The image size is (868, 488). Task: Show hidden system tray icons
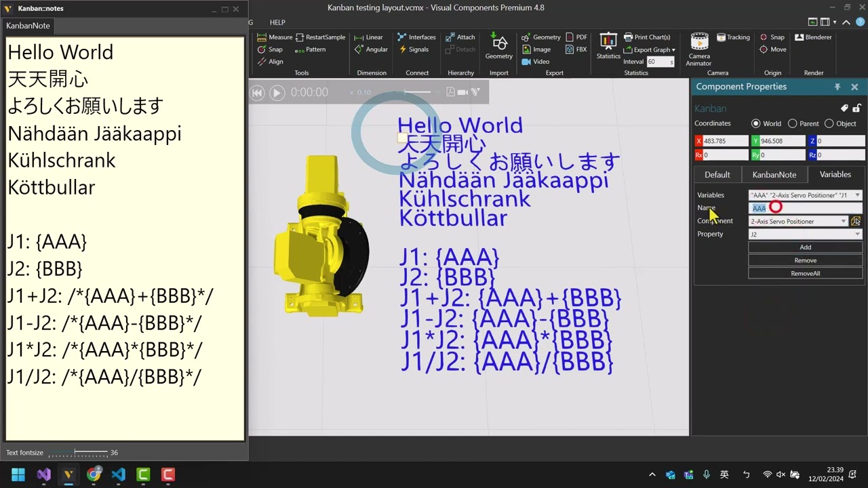[x=652, y=475]
